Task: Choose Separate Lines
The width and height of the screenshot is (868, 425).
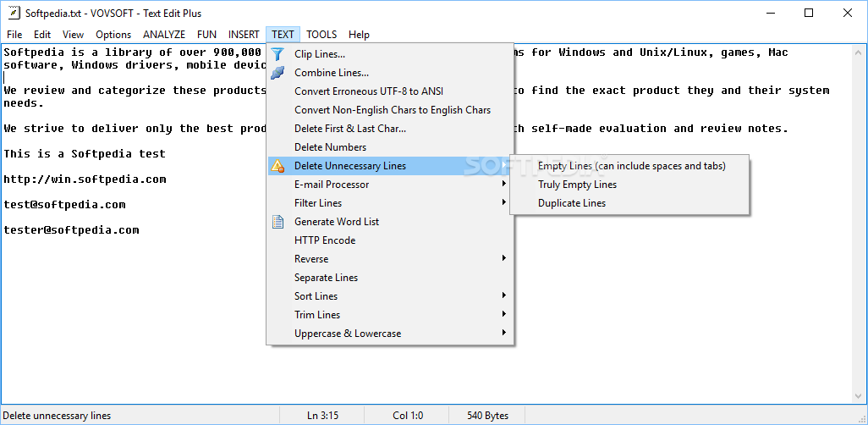Action: coord(391,278)
